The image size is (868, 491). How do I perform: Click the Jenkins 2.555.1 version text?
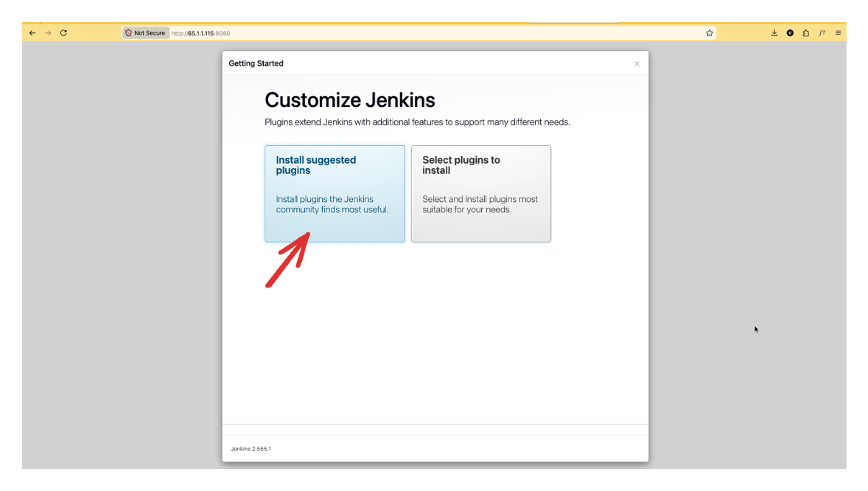point(251,449)
